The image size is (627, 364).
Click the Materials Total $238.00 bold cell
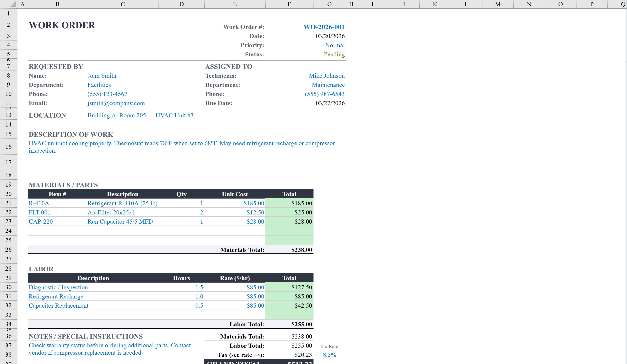(301, 250)
